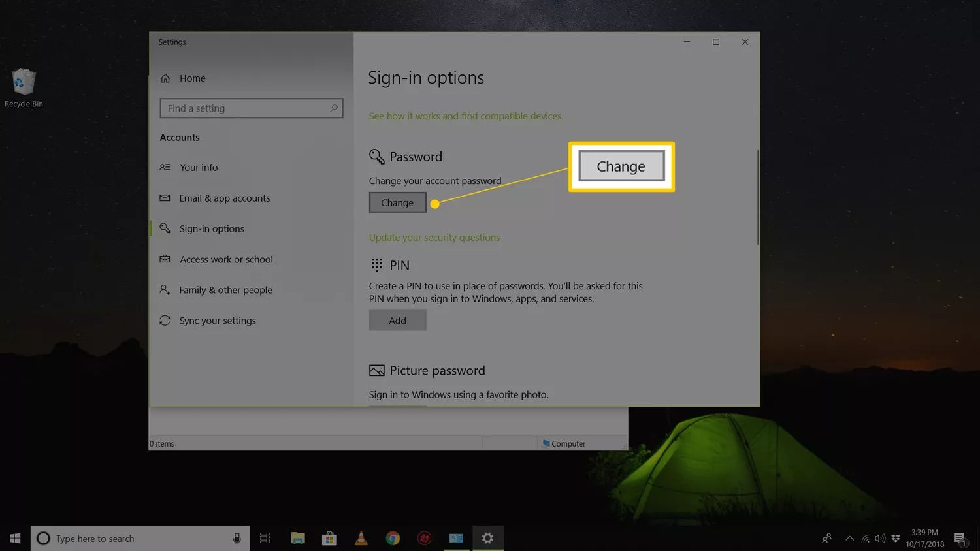Open Home in Settings sidebar

(x=192, y=78)
